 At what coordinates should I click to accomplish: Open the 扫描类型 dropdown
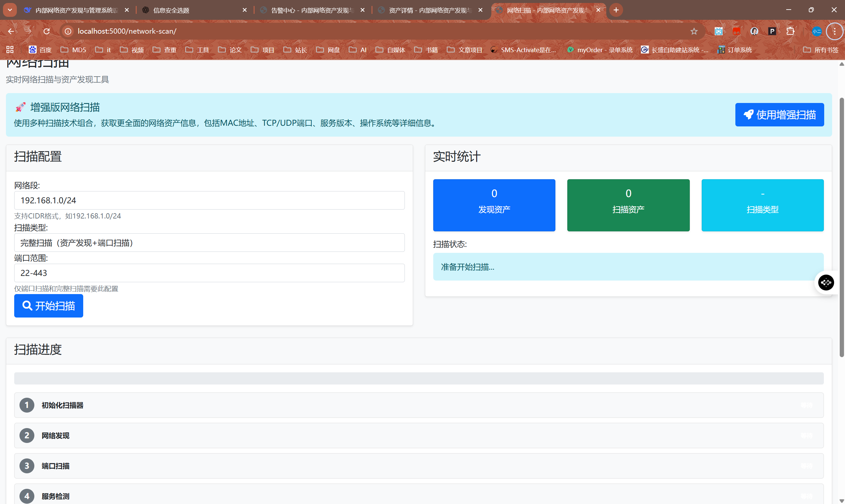(x=209, y=243)
